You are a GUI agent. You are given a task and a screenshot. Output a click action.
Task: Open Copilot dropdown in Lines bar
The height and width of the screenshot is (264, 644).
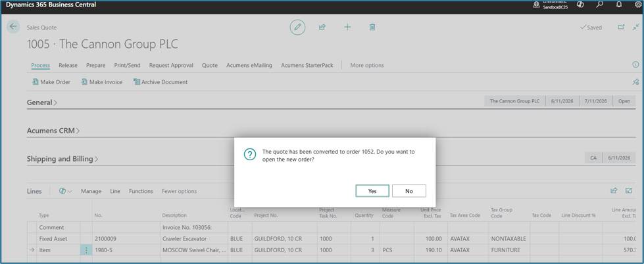pyautogui.click(x=65, y=191)
